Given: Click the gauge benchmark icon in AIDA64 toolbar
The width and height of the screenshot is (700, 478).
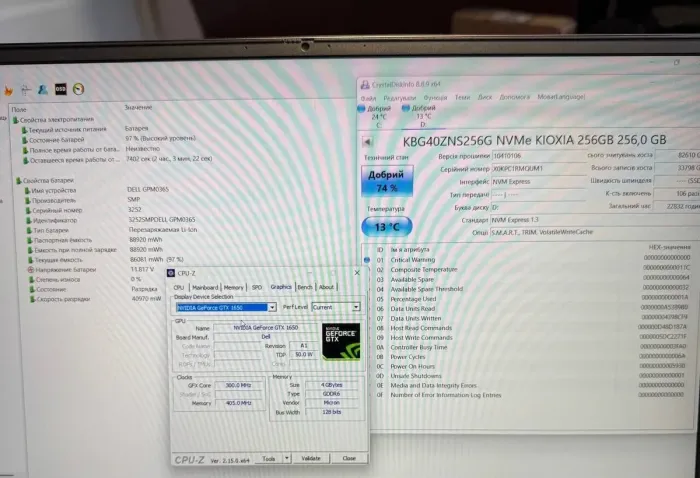Looking at the screenshot, I should click(79, 89).
